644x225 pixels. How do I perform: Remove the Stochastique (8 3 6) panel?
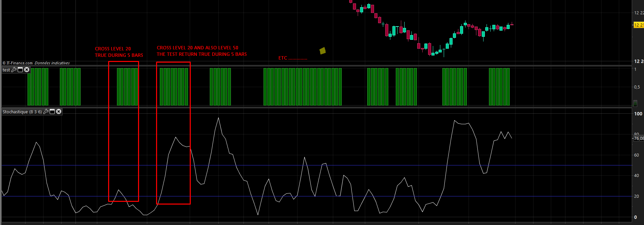tap(59, 112)
